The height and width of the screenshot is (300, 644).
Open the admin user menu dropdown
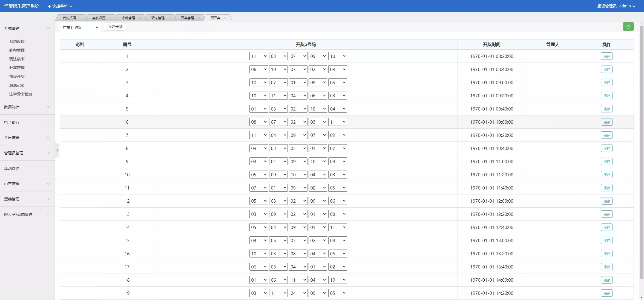tap(627, 6)
